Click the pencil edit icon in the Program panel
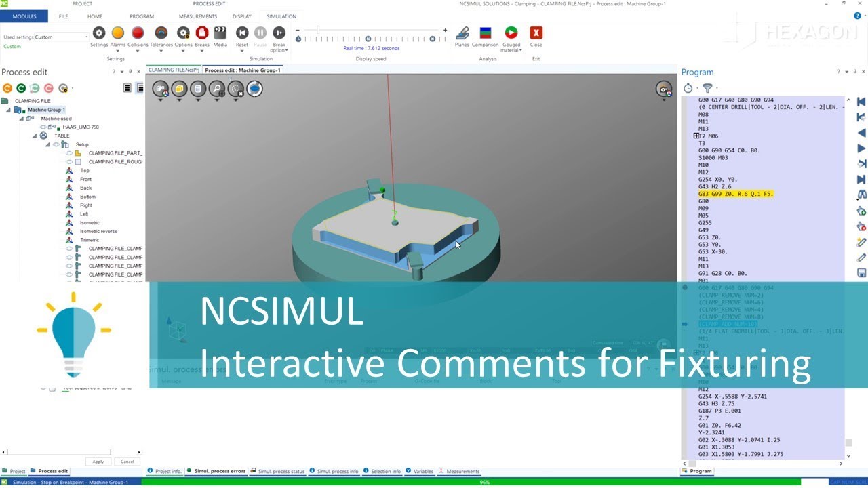 [x=861, y=258]
